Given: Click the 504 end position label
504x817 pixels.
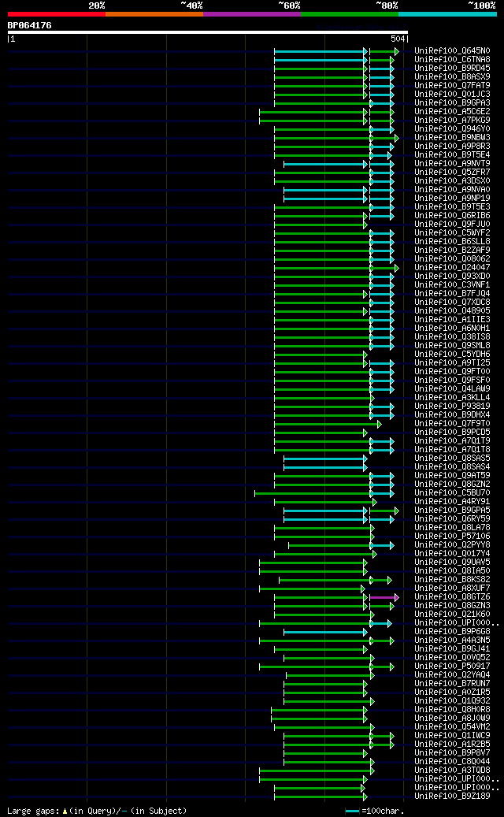Looking at the screenshot, I should pos(398,39).
